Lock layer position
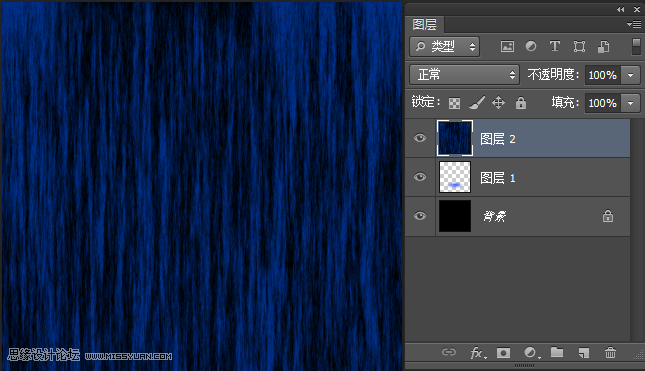 click(498, 102)
